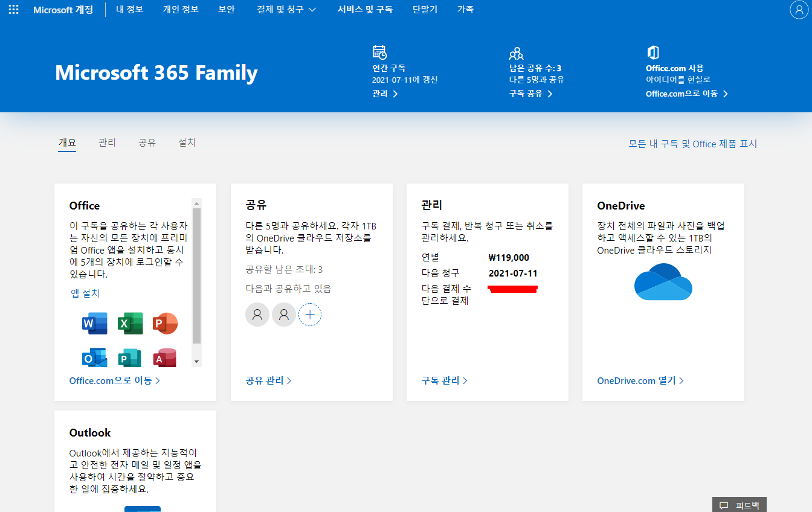
Task: Open the 가족 menu item
Action: point(465,10)
